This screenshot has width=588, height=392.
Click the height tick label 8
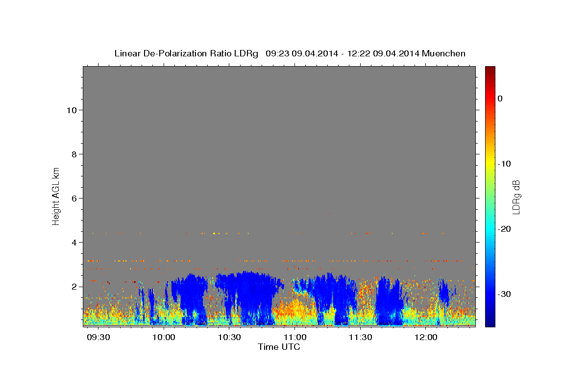[x=74, y=154]
